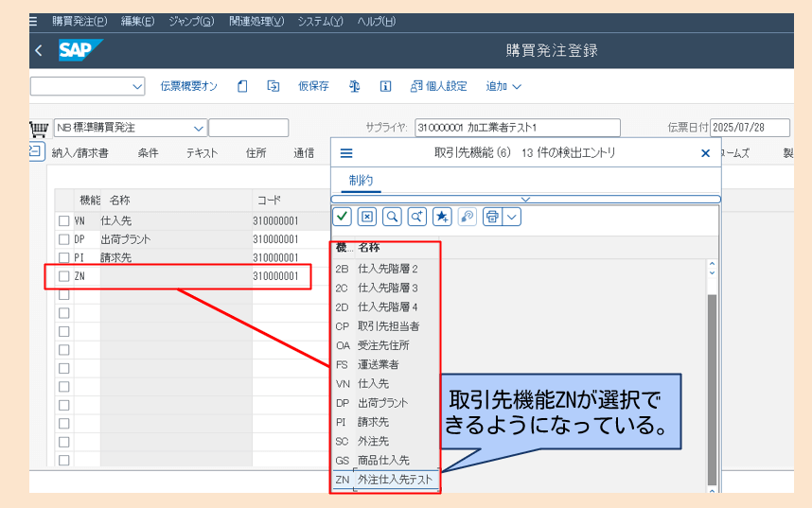Screen dimensions: 812x508
Task: Check the VN 仕入先 row checkbox
Action: click(x=63, y=221)
